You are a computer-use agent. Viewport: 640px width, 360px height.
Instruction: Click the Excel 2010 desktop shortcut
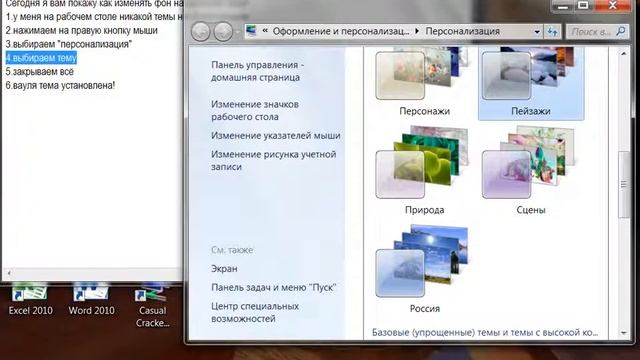click(x=30, y=300)
